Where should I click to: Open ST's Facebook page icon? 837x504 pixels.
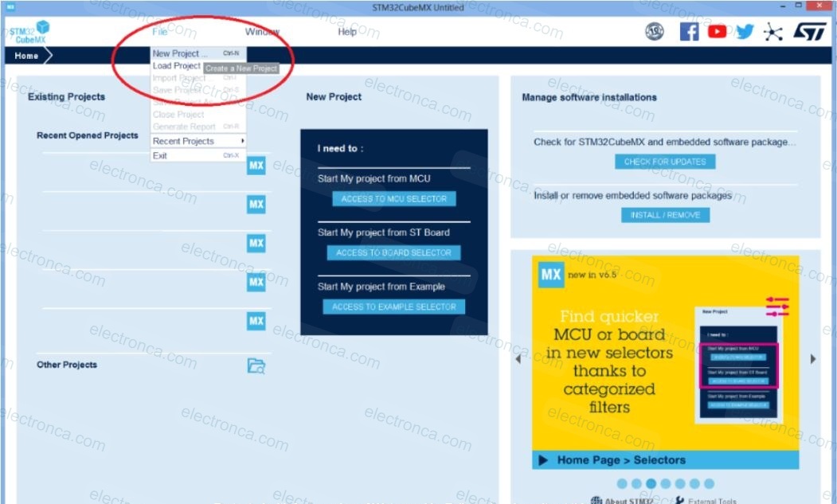(x=689, y=32)
